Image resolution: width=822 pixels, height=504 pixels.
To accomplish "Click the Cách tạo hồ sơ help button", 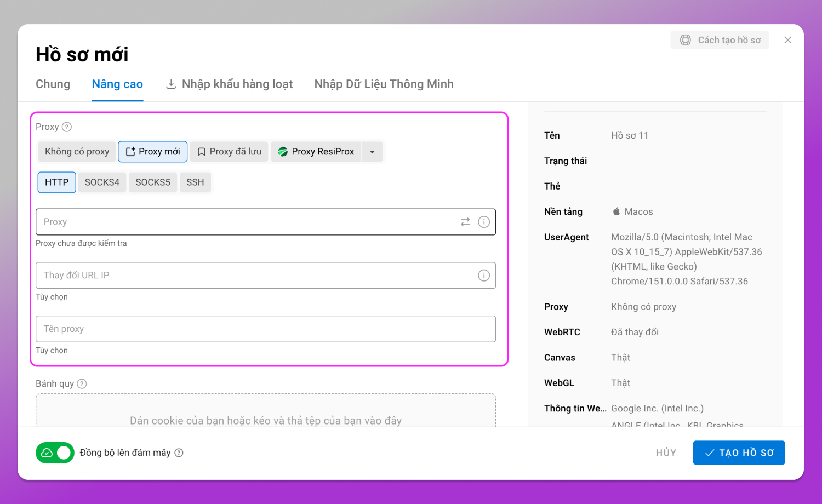I will tap(720, 40).
